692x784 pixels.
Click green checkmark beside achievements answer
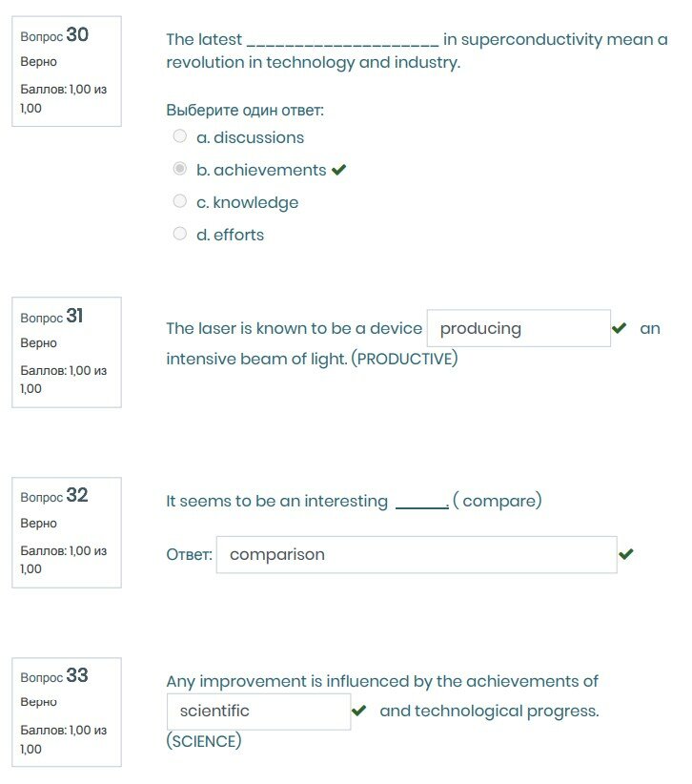pos(338,171)
